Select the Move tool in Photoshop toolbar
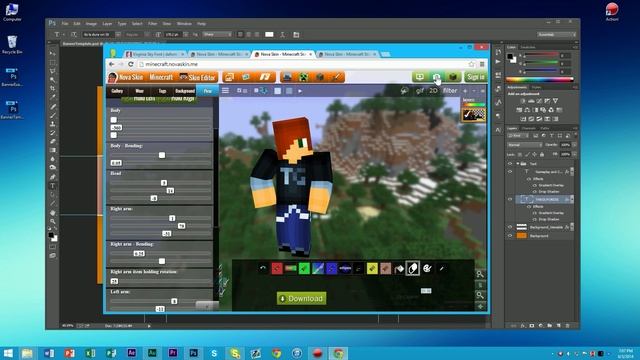This screenshot has width=640, height=360. (x=53, y=53)
